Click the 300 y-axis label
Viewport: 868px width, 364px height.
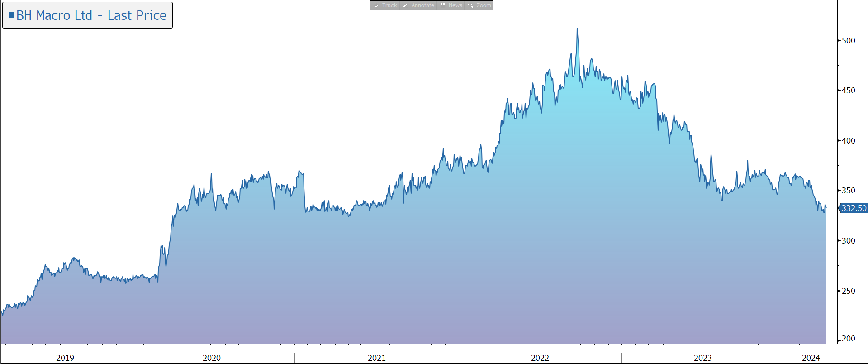tap(849, 241)
